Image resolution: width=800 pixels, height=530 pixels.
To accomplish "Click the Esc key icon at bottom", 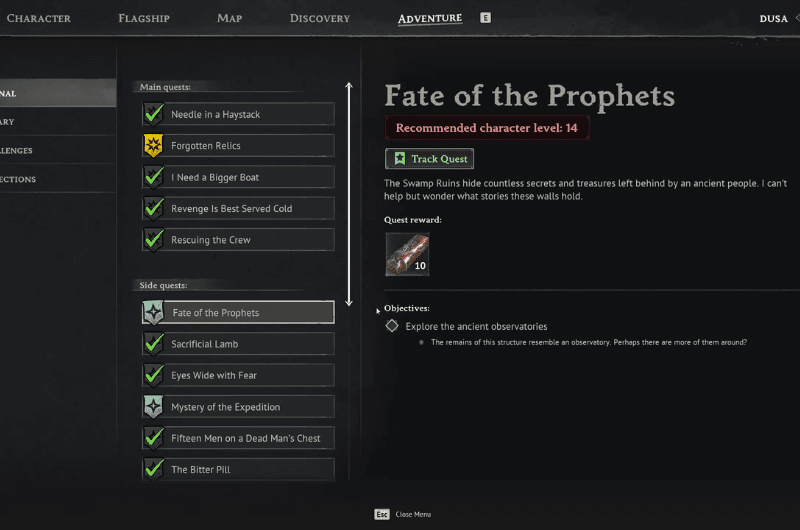I will coord(382,514).
